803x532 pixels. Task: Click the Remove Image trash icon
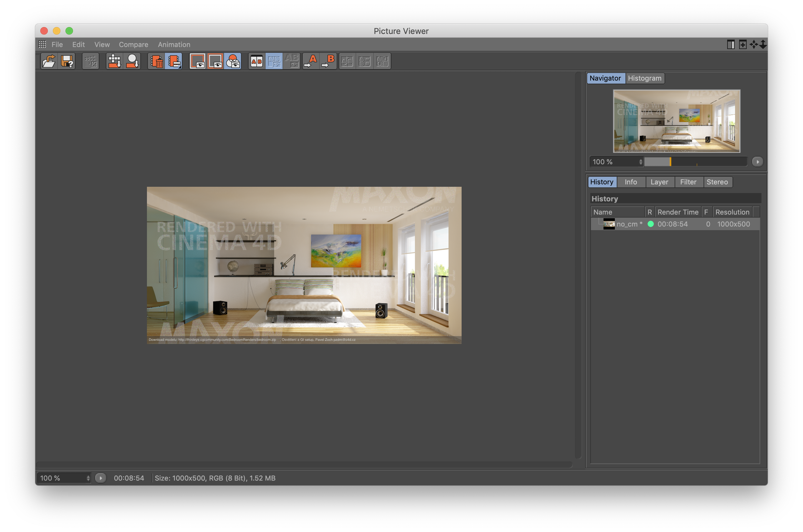pyautogui.click(x=156, y=61)
